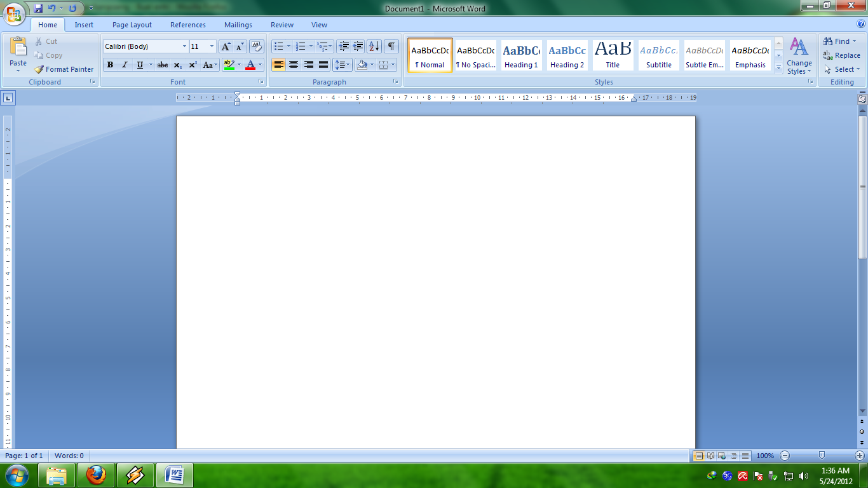Click the Format Painter icon
This screenshot has height=488, width=868.
(x=38, y=69)
